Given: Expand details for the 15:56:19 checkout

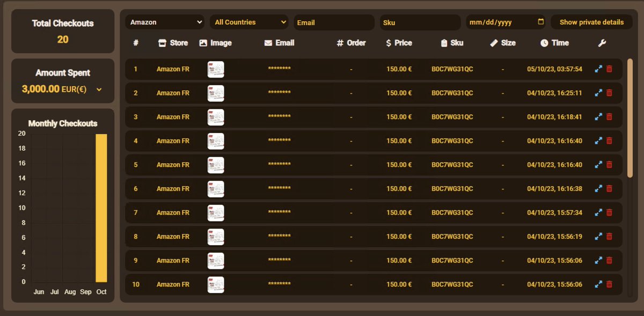Looking at the screenshot, I should (x=598, y=237).
